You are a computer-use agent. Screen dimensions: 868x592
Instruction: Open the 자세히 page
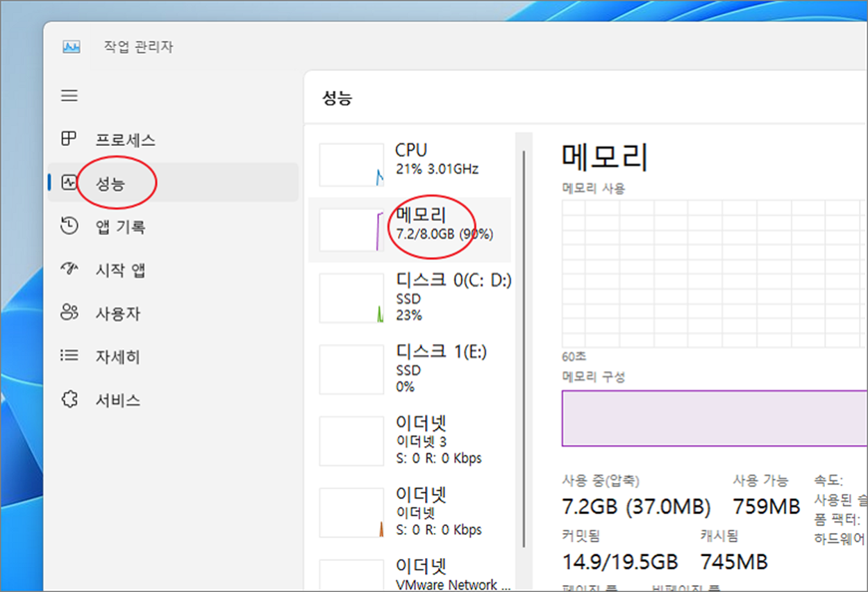pyautogui.click(x=173, y=356)
